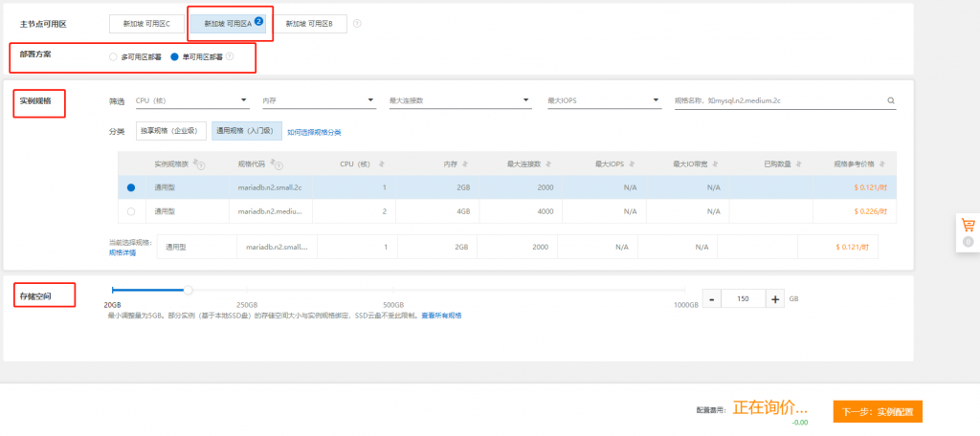
Task: Sort table by CPU（核）column
Action: click(x=381, y=164)
